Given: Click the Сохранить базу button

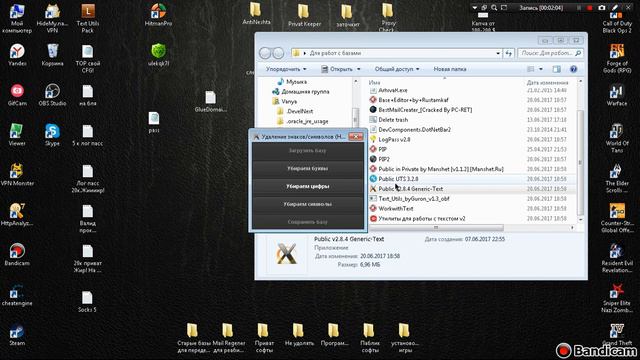Looking at the screenshot, I should pos(307,222).
